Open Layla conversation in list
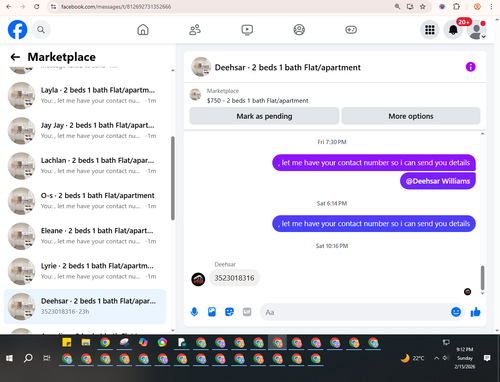 tap(85, 95)
